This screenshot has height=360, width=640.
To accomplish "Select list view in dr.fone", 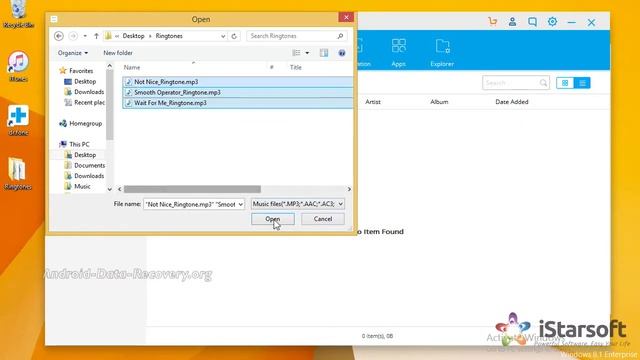I will click(x=582, y=83).
